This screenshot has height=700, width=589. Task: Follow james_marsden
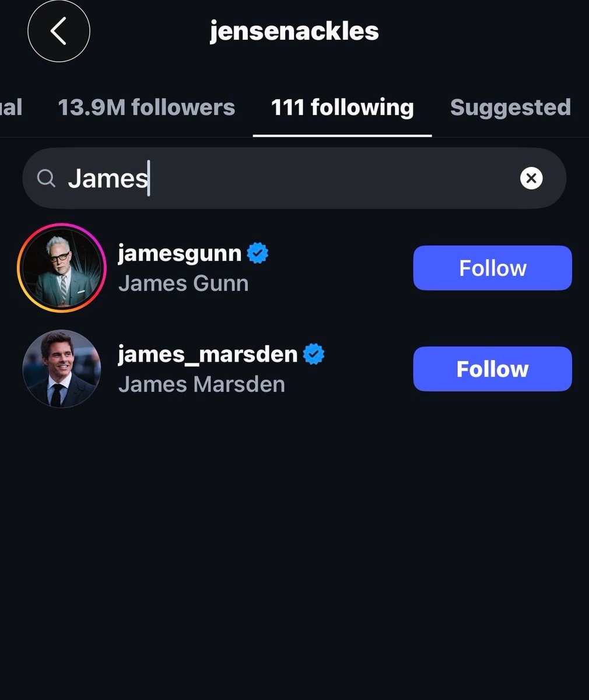tap(493, 369)
